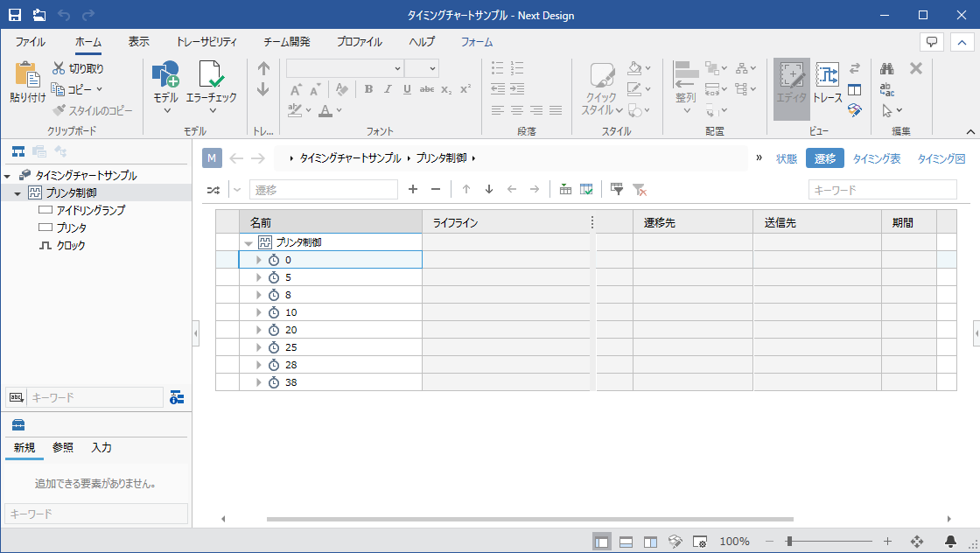Click the move up arrow in transition toolbar

click(466, 189)
